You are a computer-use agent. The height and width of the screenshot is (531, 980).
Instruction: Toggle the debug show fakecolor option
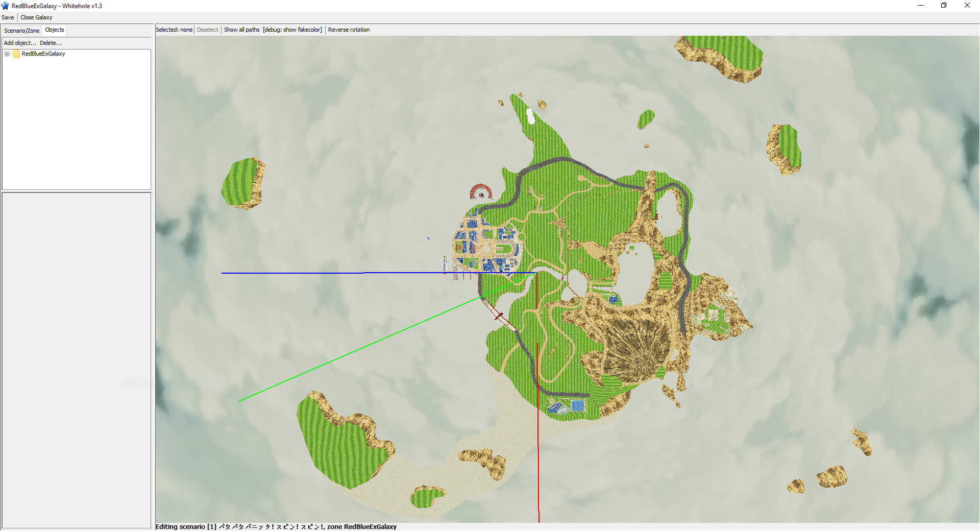tap(292, 30)
